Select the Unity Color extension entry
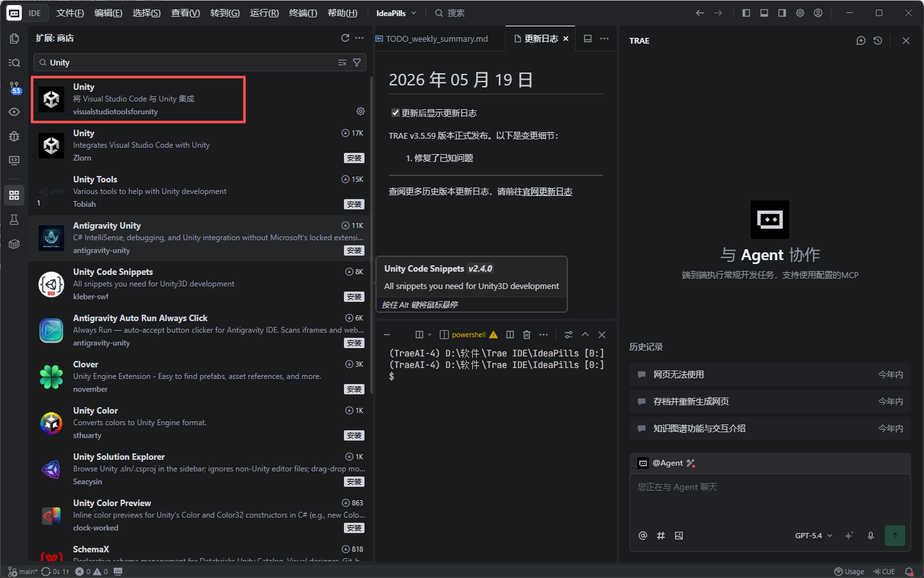924x578 pixels. pyautogui.click(x=200, y=423)
